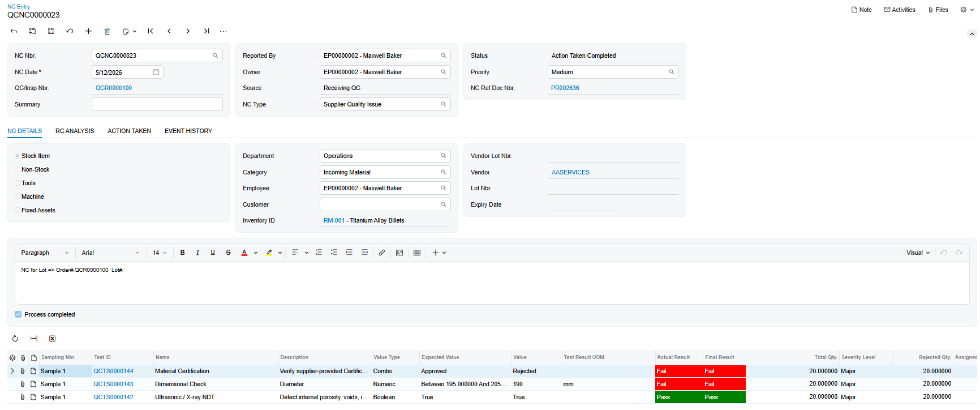Select the Fixed Assets radio button
The height and width of the screenshot is (410, 980).
pos(18,210)
